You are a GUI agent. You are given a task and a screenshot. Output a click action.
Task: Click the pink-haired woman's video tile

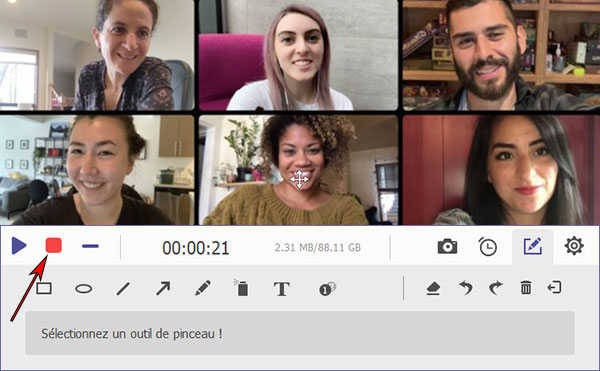pyautogui.click(x=298, y=55)
